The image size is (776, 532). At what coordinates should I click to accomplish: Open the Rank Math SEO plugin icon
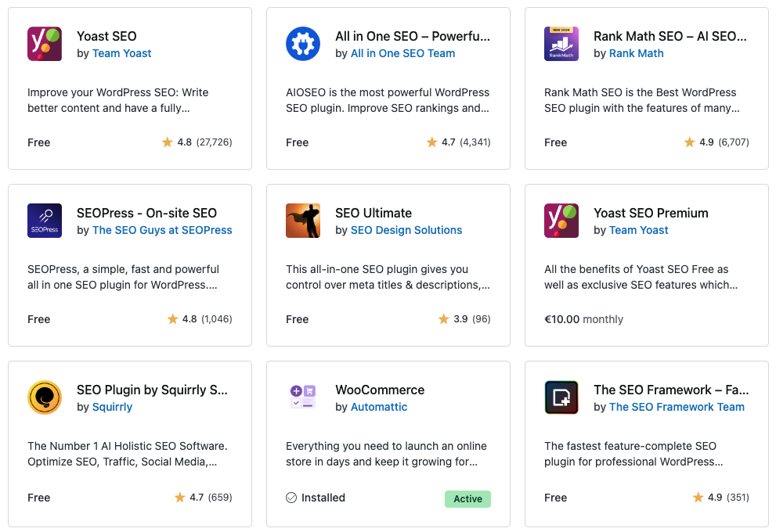pos(561,44)
